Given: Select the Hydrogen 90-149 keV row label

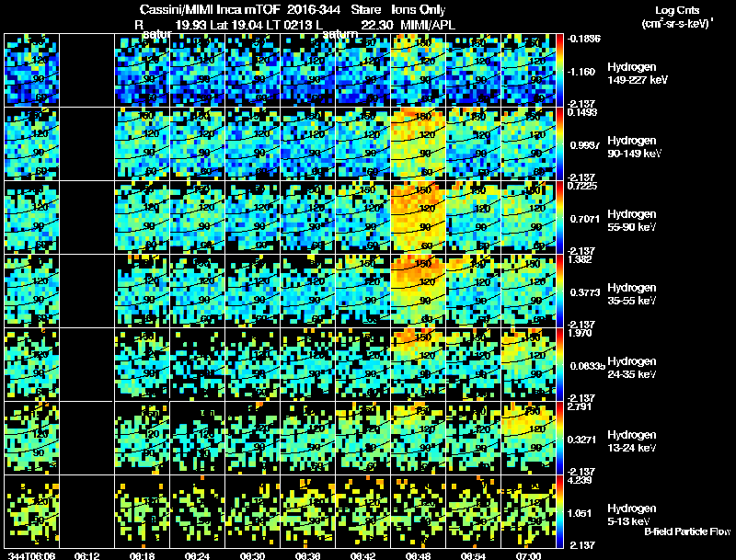Looking at the screenshot, I should tap(634, 147).
